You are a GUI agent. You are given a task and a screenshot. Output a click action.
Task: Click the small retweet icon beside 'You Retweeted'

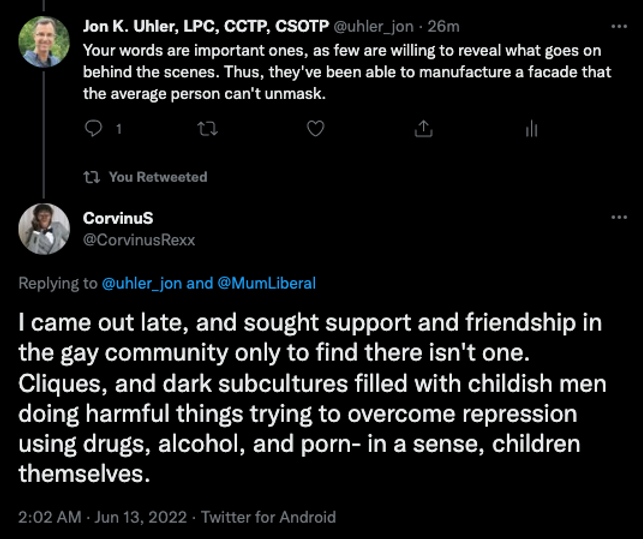tap(92, 177)
